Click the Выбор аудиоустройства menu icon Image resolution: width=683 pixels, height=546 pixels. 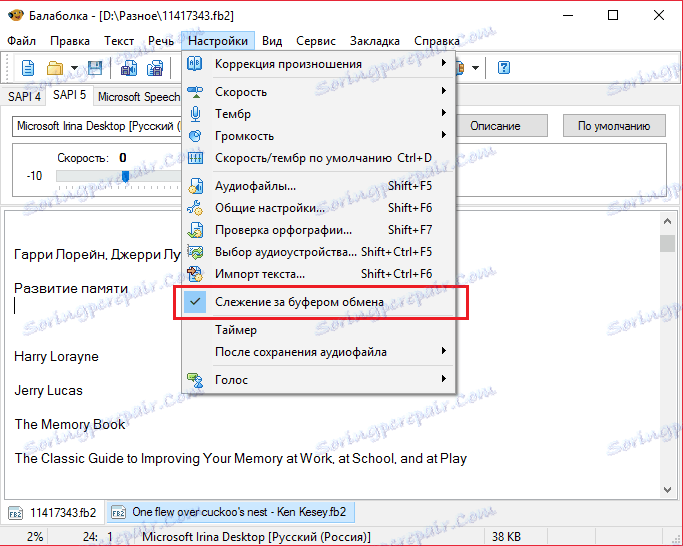(x=195, y=252)
